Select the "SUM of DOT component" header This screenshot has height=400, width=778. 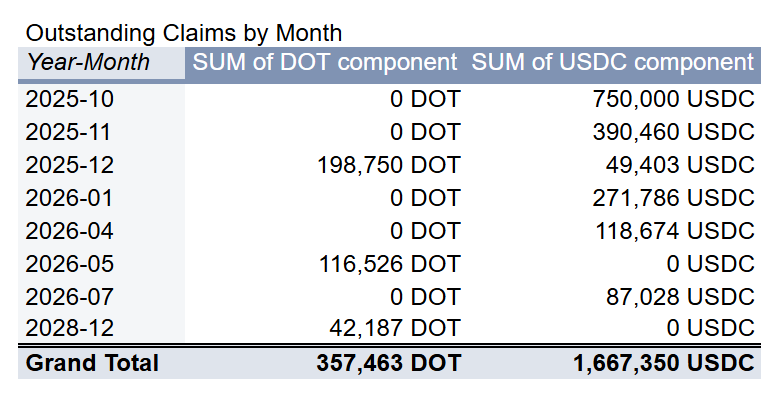click(x=324, y=62)
